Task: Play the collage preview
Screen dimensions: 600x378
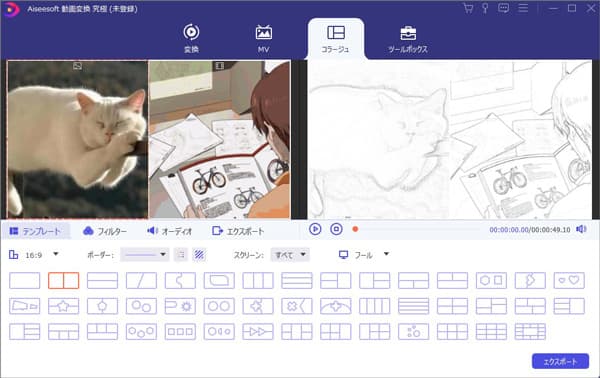Action: click(315, 229)
